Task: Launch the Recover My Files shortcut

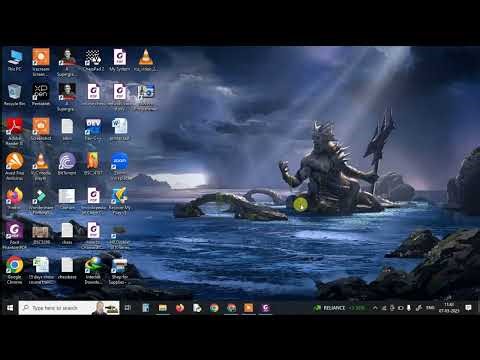Action: coord(119,201)
